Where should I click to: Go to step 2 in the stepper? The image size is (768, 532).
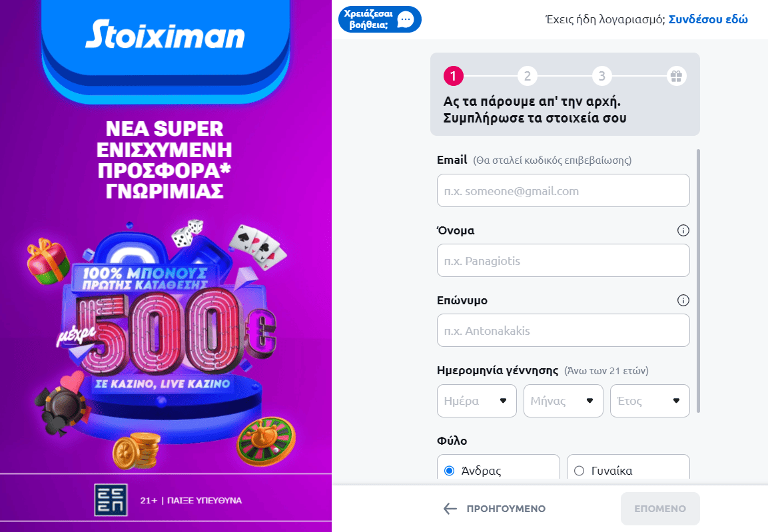tap(527, 77)
